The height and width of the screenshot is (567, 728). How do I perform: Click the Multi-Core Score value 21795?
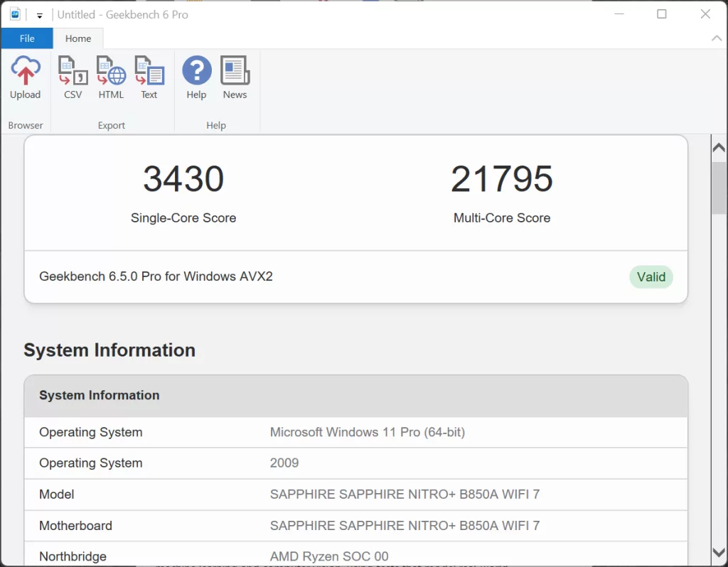pyautogui.click(x=502, y=179)
